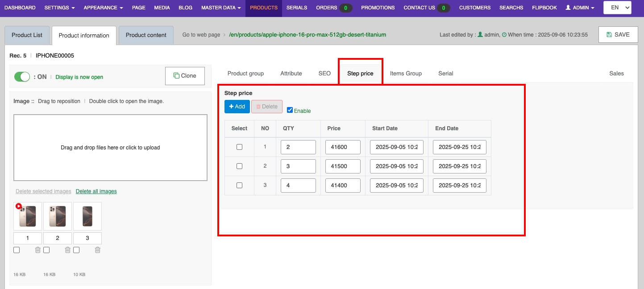Click the red play badge on first thumbnail
The width and height of the screenshot is (644, 289).
tap(19, 206)
